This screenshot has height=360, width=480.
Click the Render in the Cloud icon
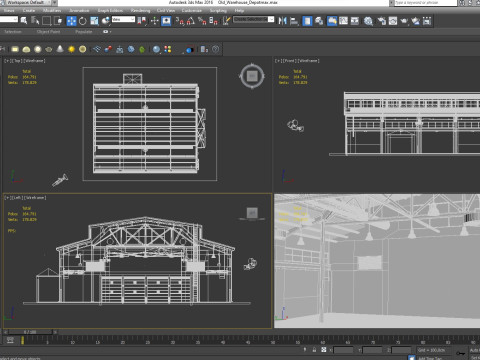point(416,21)
